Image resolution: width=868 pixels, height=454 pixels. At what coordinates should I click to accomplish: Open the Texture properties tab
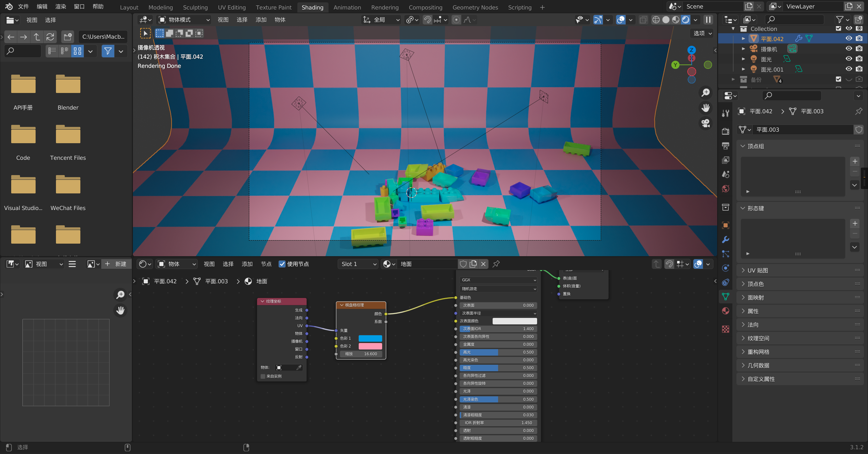click(x=726, y=329)
